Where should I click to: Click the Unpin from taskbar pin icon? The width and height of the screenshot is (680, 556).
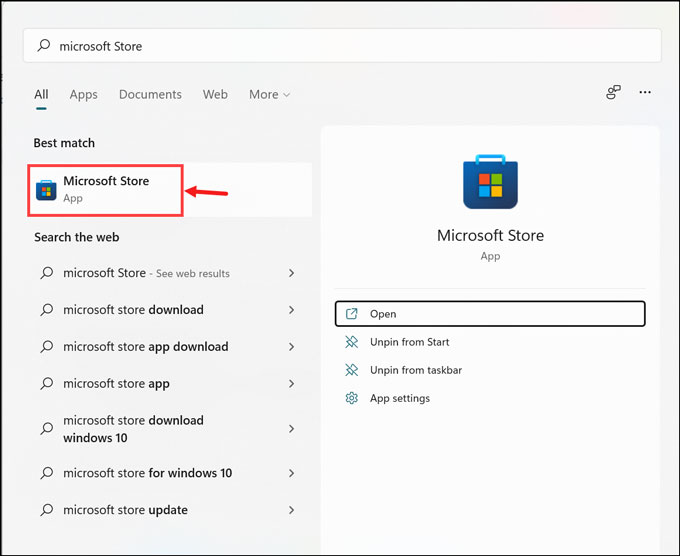coord(351,370)
